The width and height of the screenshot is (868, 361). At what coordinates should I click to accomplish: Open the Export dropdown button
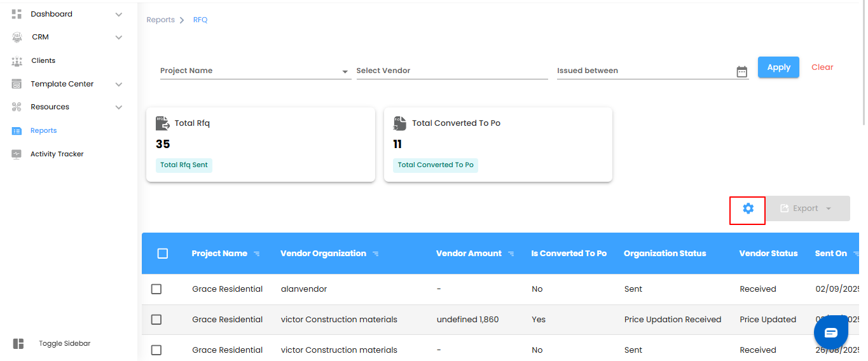tap(807, 208)
